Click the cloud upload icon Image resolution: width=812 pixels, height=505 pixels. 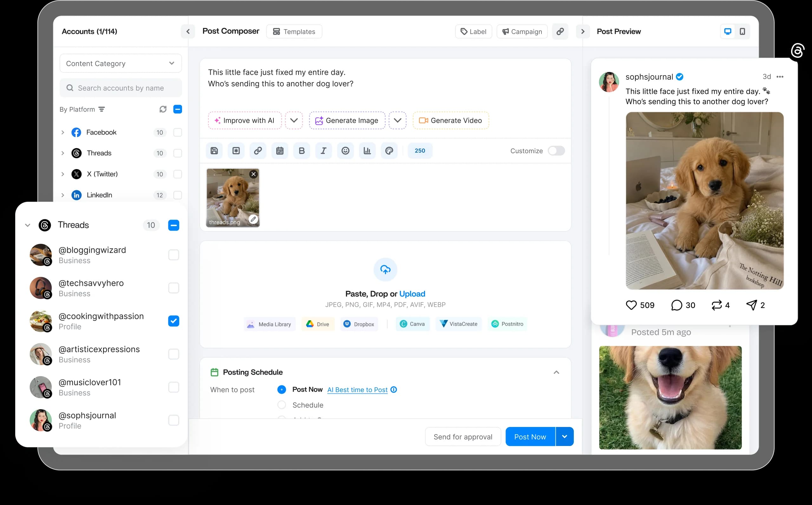click(385, 270)
